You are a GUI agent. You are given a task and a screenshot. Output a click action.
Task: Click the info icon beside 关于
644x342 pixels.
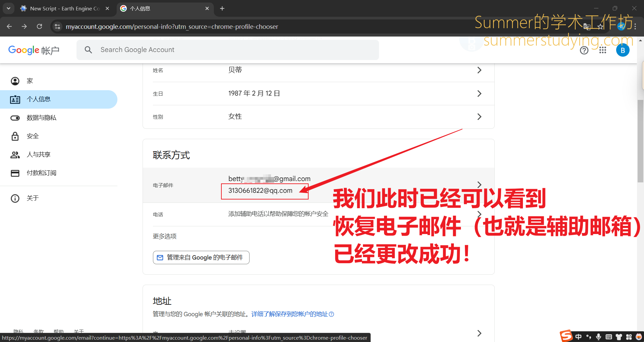[15, 198]
